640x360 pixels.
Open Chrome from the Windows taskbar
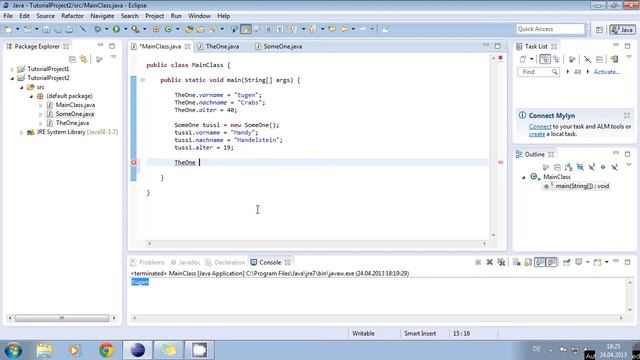point(106,350)
